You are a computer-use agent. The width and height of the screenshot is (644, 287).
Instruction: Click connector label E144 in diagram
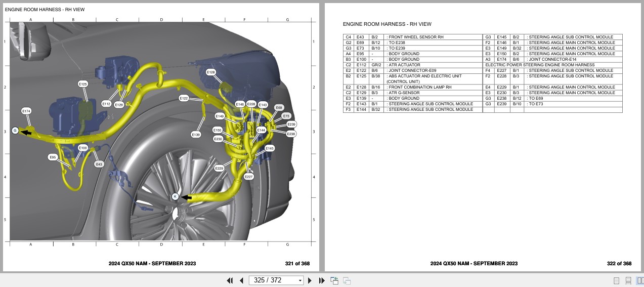point(261,130)
